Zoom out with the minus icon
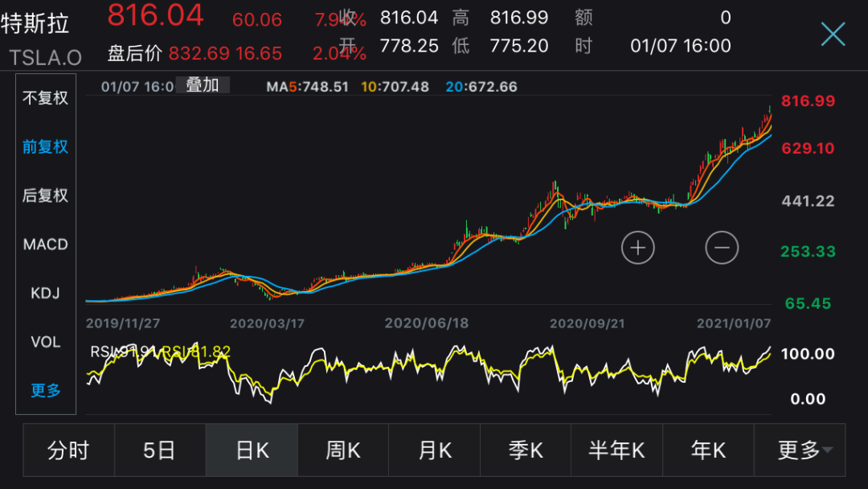 pyautogui.click(x=721, y=248)
